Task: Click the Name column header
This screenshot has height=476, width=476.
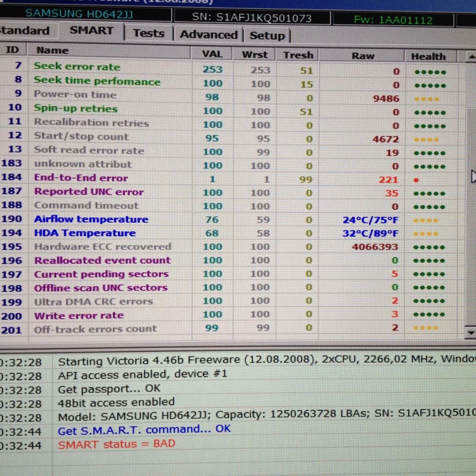Action: (x=109, y=51)
